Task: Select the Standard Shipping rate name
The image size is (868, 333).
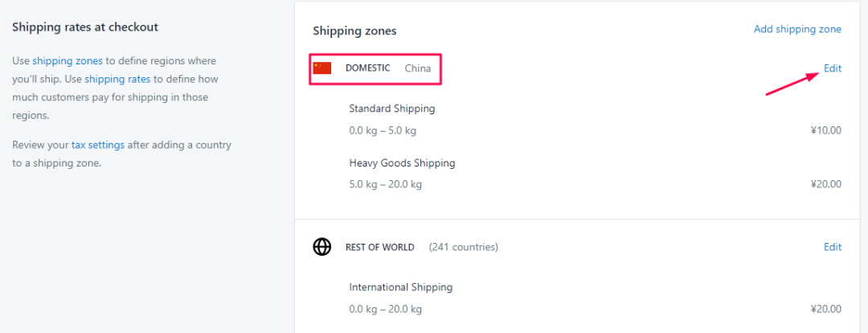Action: (392, 108)
